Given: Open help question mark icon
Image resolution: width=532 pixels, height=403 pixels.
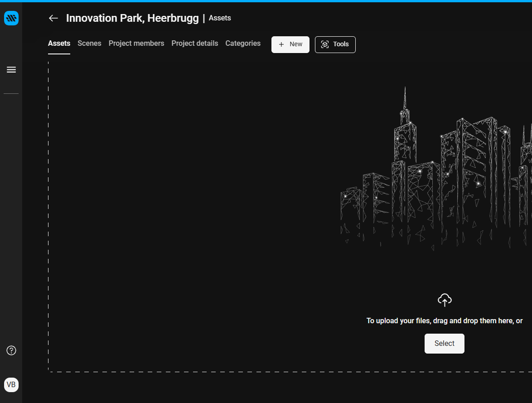Looking at the screenshot, I should (11, 350).
